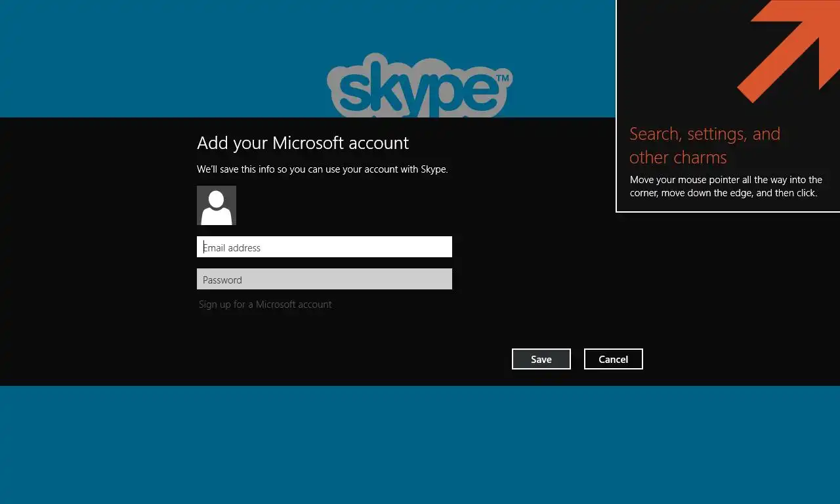The width and height of the screenshot is (840, 504).
Task: Click the Email address input field
Action: click(324, 247)
